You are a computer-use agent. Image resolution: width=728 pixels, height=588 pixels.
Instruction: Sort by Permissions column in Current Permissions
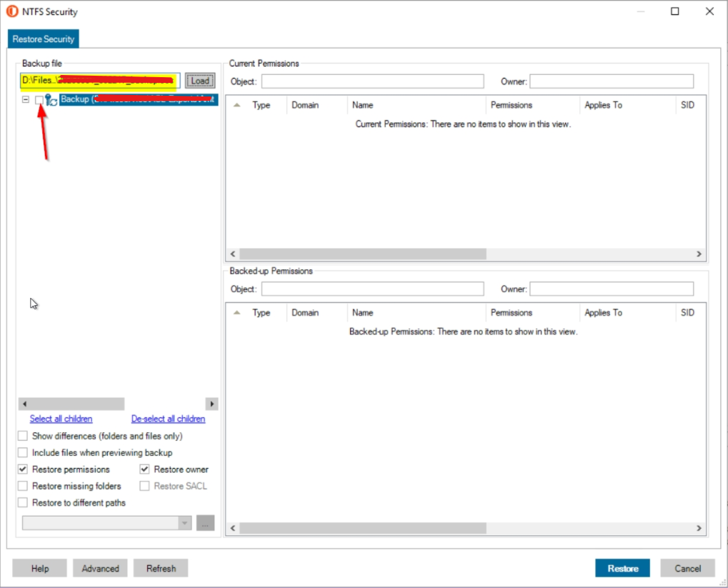pos(511,105)
